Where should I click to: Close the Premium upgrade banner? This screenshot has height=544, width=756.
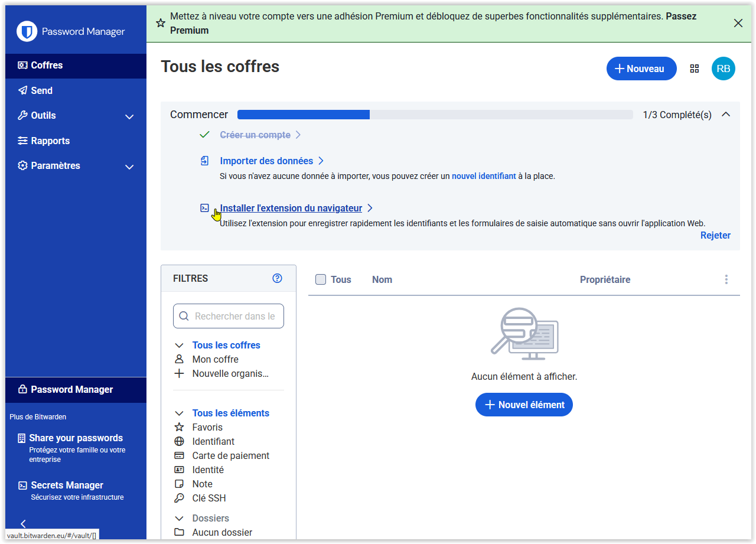pyautogui.click(x=738, y=23)
